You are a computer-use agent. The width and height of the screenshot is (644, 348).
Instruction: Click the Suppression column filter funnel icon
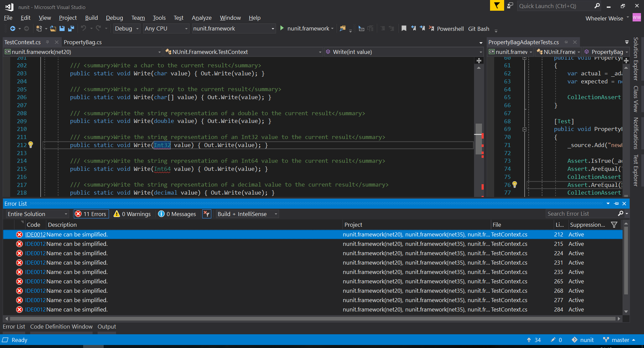(614, 225)
